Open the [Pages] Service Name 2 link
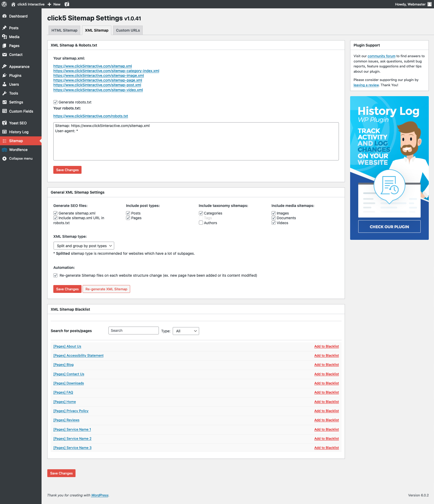 coord(72,438)
